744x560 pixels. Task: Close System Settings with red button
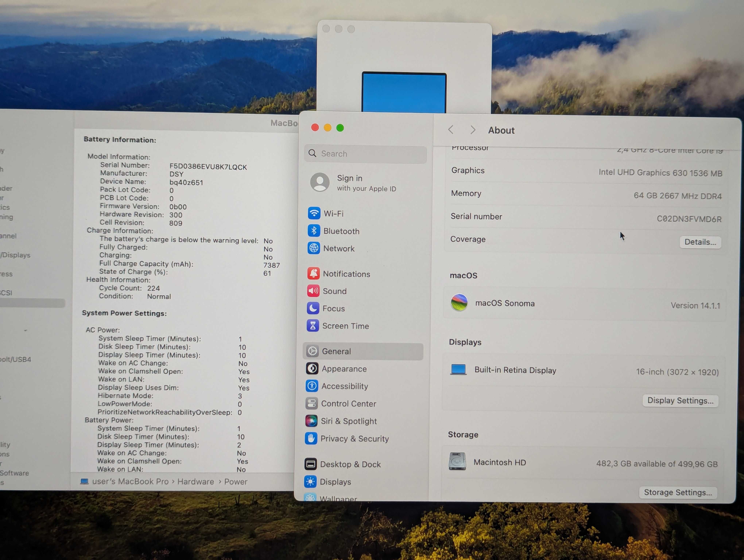pyautogui.click(x=315, y=127)
